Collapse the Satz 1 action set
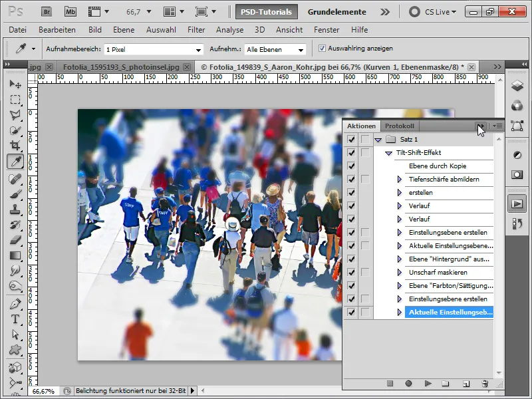The height and width of the screenshot is (399, 532). pyautogui.click(x=378, y=140)
